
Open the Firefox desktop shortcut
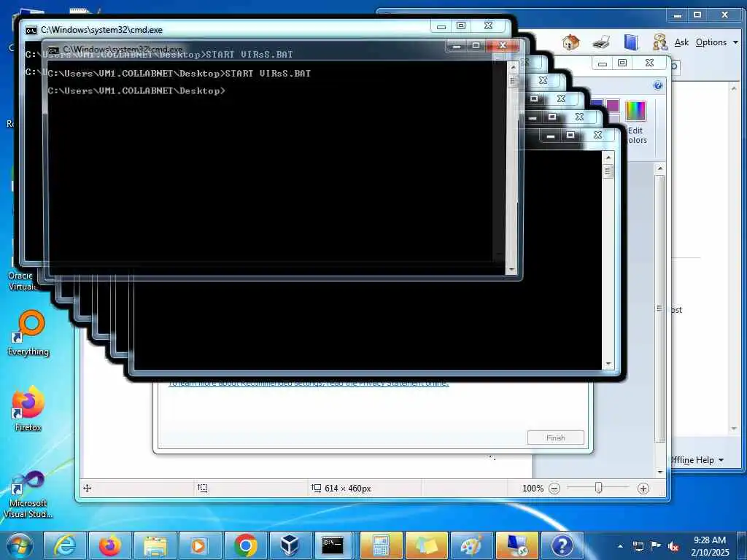[x=28, y=408]
